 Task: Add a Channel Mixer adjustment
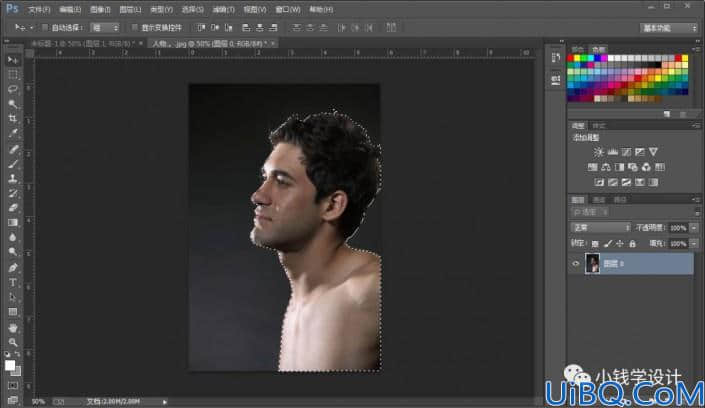tap(646, 167)
